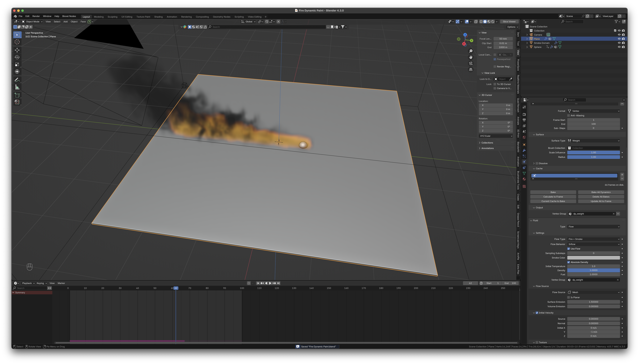639x364 pixels.
Task: Click the Density value slider
Action: [593, 270]
